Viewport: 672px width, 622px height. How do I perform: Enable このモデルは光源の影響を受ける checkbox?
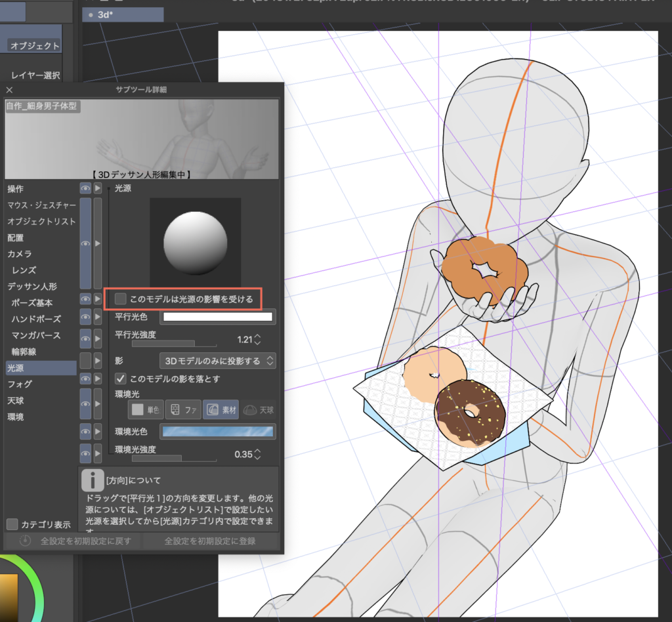121,299
